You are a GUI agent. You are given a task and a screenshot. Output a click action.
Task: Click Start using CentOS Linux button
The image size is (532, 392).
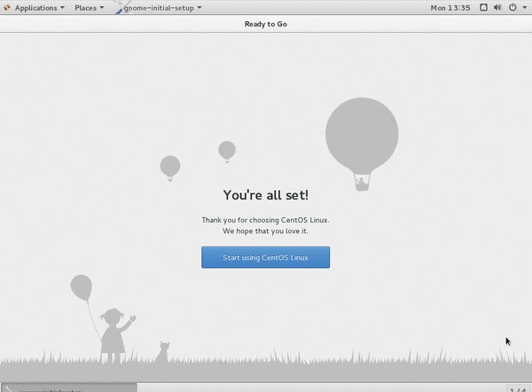click(265, 257)
